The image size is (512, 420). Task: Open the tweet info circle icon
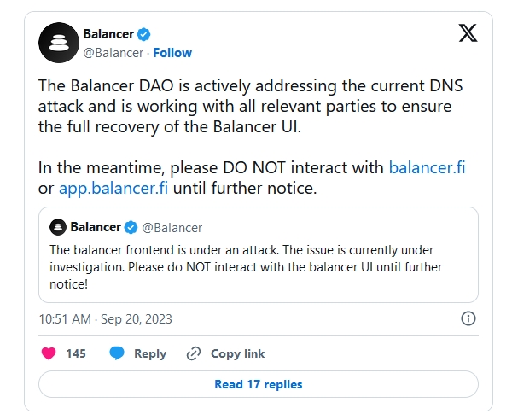[x=468, y=318]
